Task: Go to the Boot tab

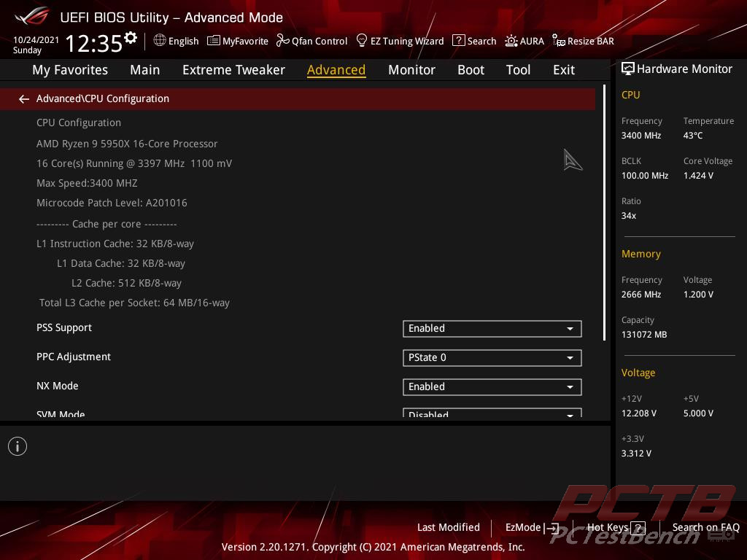Action: (x=471, y=70)
